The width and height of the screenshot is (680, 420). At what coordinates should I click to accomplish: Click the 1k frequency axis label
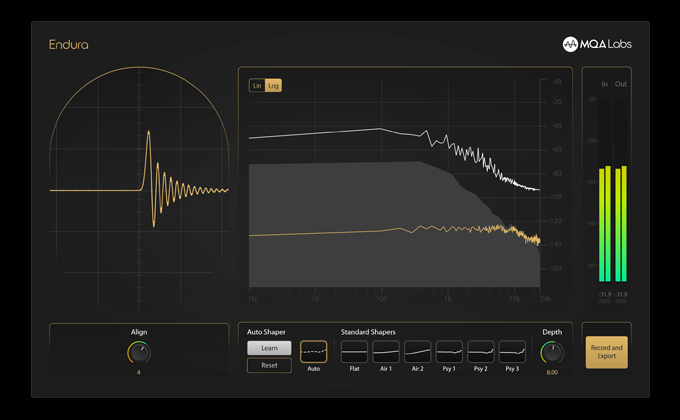point(448,299)
